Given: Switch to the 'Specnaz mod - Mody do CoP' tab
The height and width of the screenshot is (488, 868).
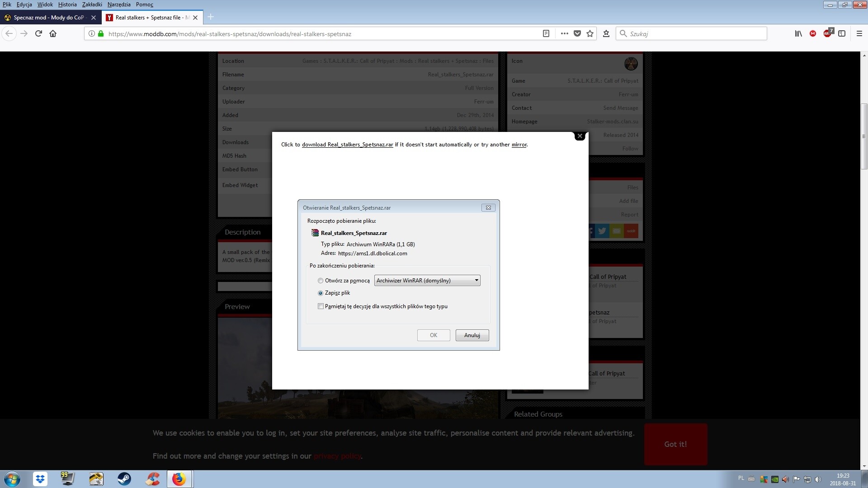Looking at the screenshot, I should pos(49,18).
